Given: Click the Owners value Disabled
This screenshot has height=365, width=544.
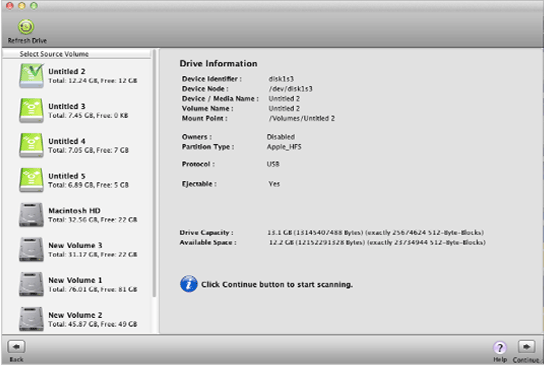Looking at the screenshot, I should pyautogui.click(x=281, y=137).
